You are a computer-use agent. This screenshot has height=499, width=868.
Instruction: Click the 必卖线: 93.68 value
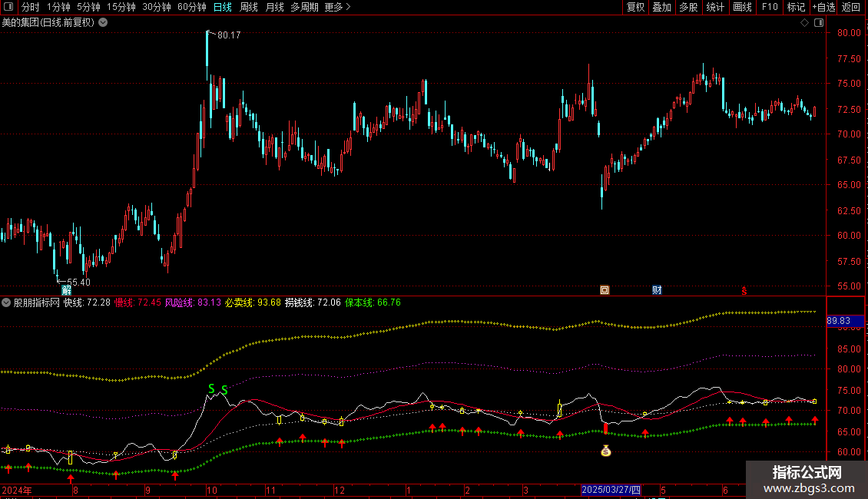click(253, 302)
